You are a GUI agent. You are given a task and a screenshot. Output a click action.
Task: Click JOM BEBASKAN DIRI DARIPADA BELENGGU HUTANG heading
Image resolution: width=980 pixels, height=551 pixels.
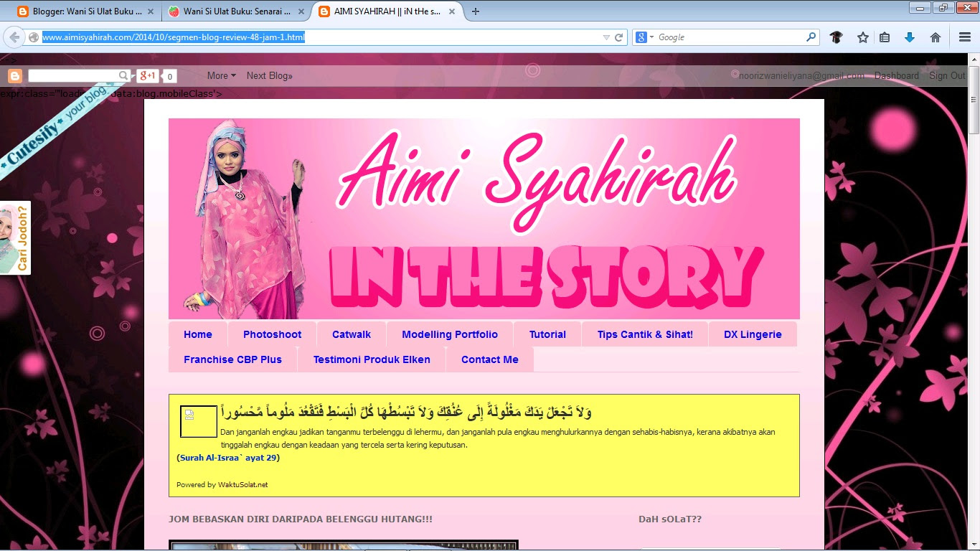301,519
